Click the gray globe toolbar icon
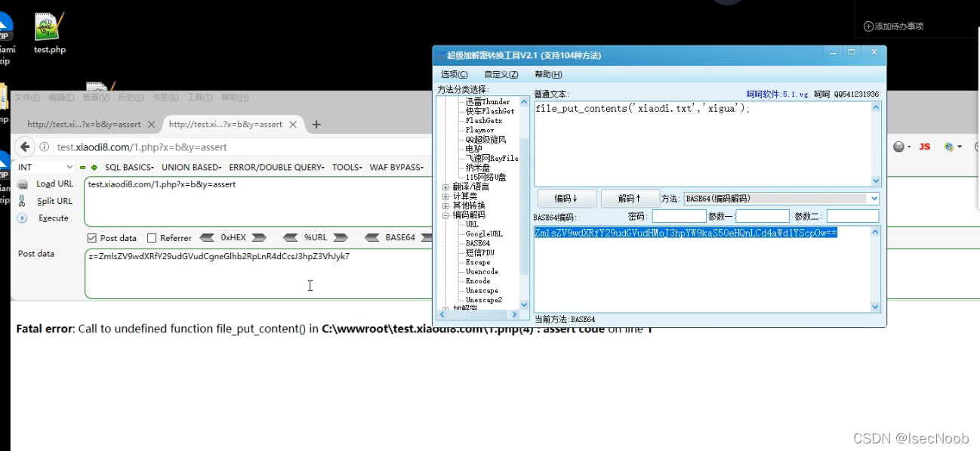Viewport: 980px width, 451px height. click(x=898, y=147)
